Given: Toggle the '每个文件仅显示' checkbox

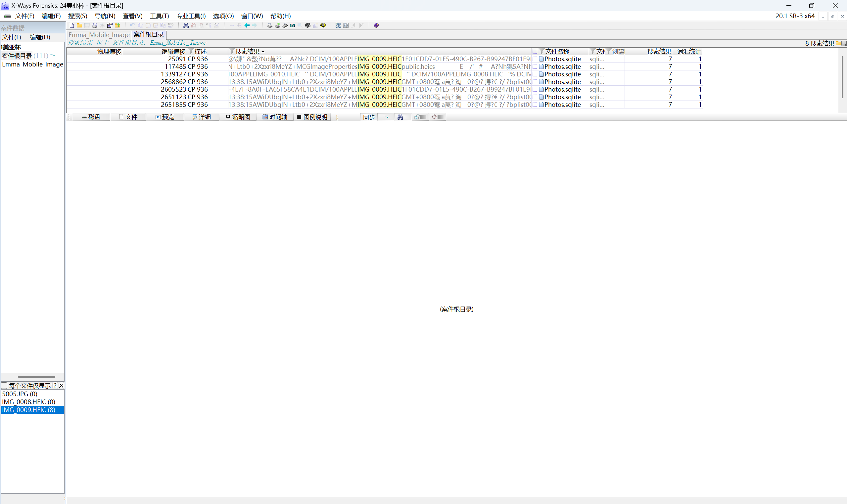Looking at the screenshot, I should coord(4,386).
